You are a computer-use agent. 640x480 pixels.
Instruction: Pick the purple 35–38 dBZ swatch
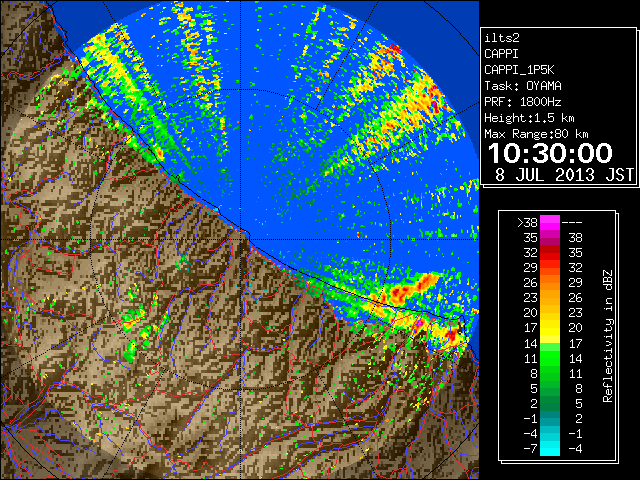click(550, 237)
